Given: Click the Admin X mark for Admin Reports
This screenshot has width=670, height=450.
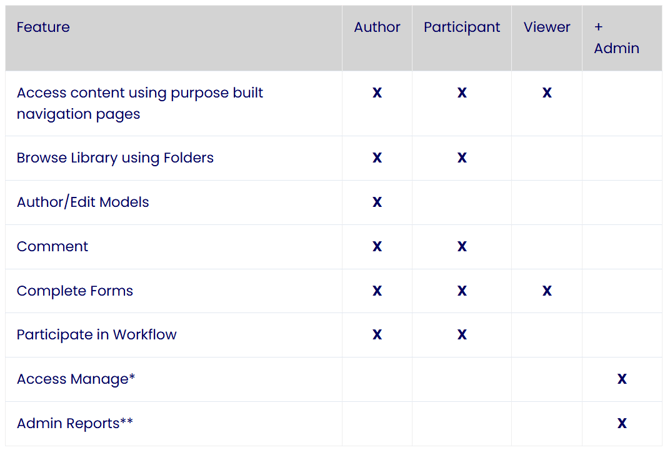Looking at the screenshot, I should pos(622,423).
